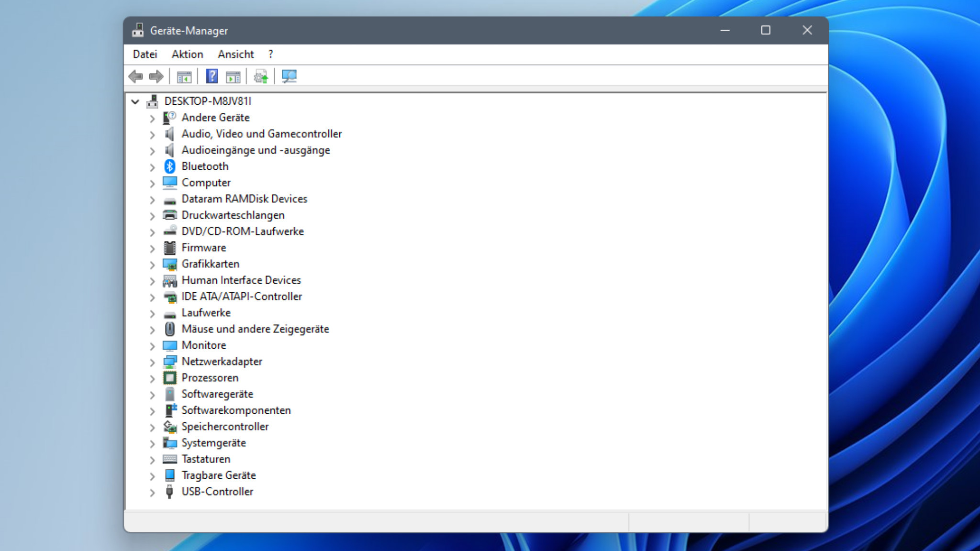The height and width of the screenshot is (551, 980).
Task: Click the computer monitor icon in toolbar
Action: [289, 77]
